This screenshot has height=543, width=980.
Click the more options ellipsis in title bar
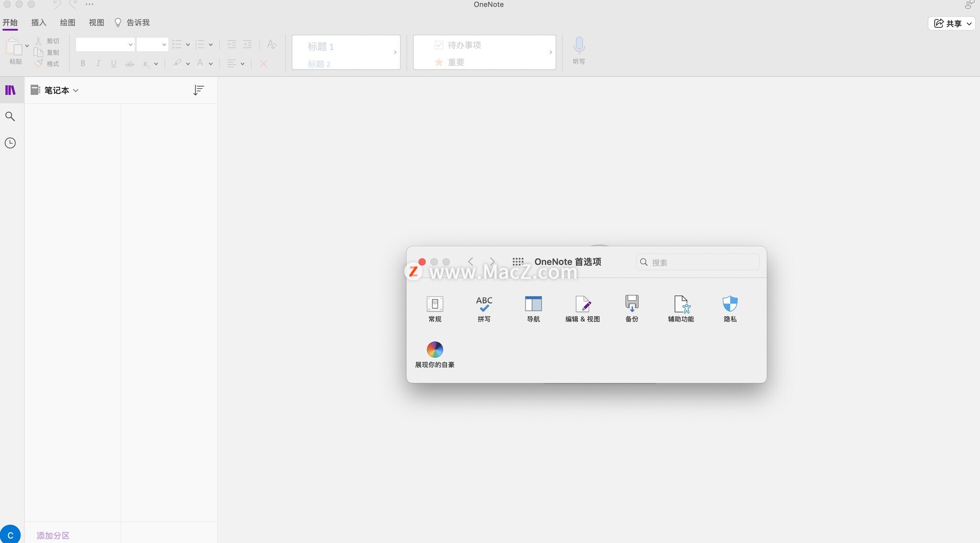[x=89, y=4]
